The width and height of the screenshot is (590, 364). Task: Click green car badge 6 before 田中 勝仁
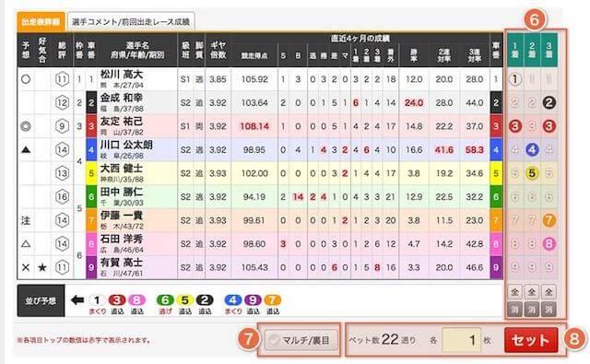point(91,196)
